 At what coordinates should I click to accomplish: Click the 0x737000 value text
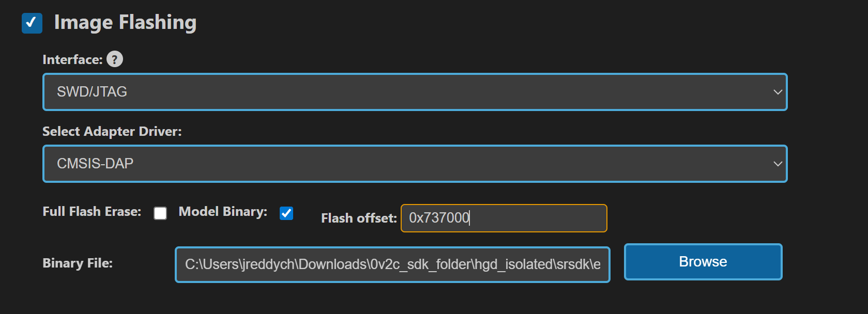[x=439, y=218]
